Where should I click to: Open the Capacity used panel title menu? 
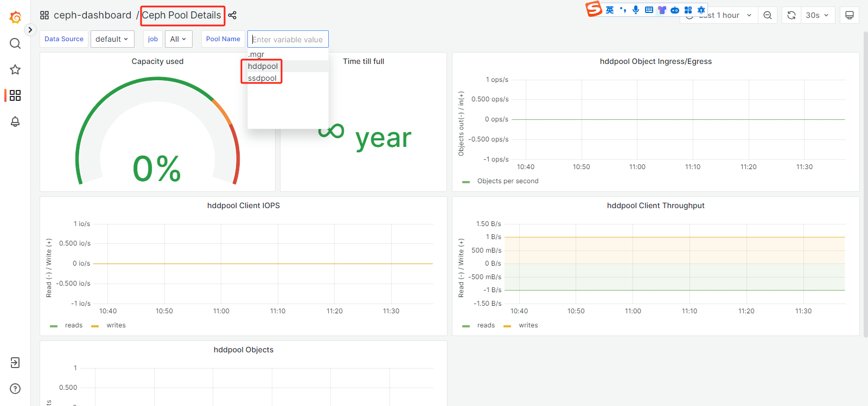pyautogui.click(x=157, y=61)
